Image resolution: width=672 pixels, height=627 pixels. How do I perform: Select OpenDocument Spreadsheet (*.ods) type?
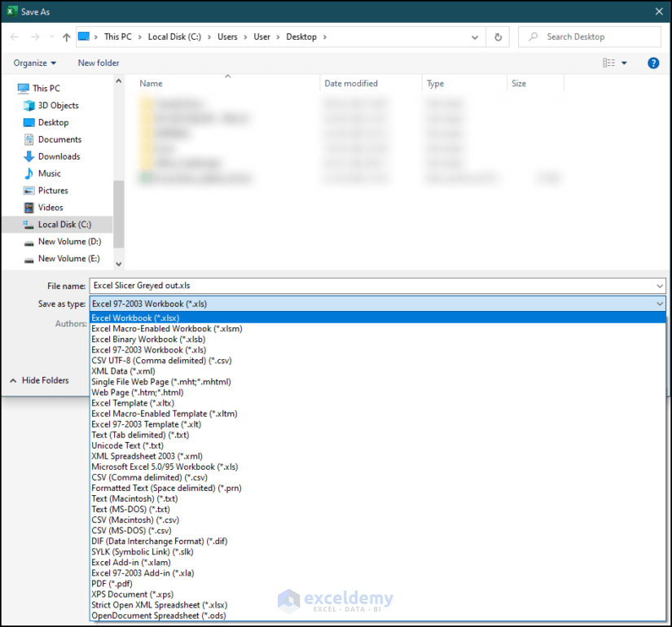point(378,616)
